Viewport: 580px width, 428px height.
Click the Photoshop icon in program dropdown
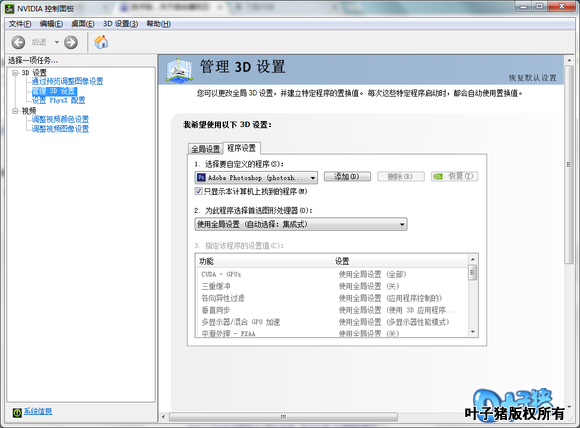pos(201,178)
